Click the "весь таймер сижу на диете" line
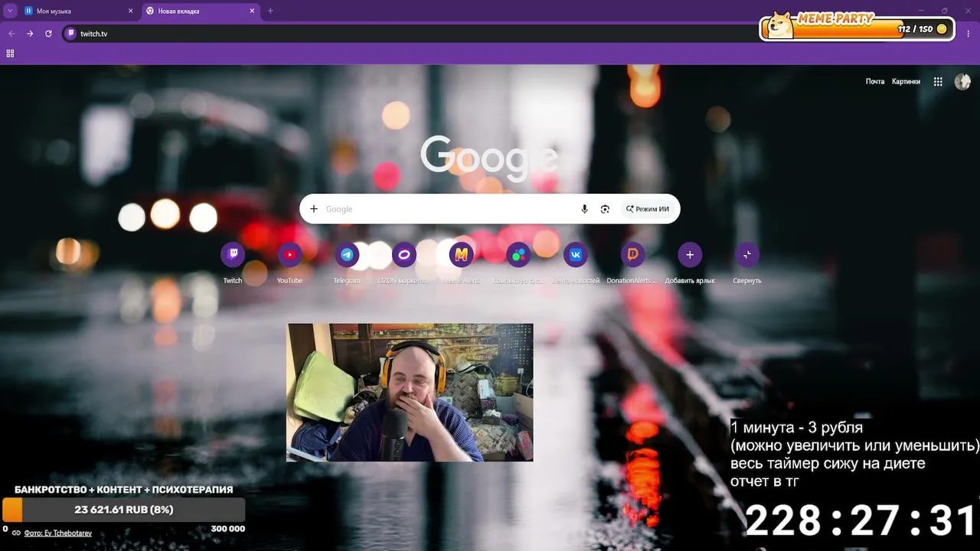Image resolution: width=980 pixels, height=551 pixels. point(828,464)
